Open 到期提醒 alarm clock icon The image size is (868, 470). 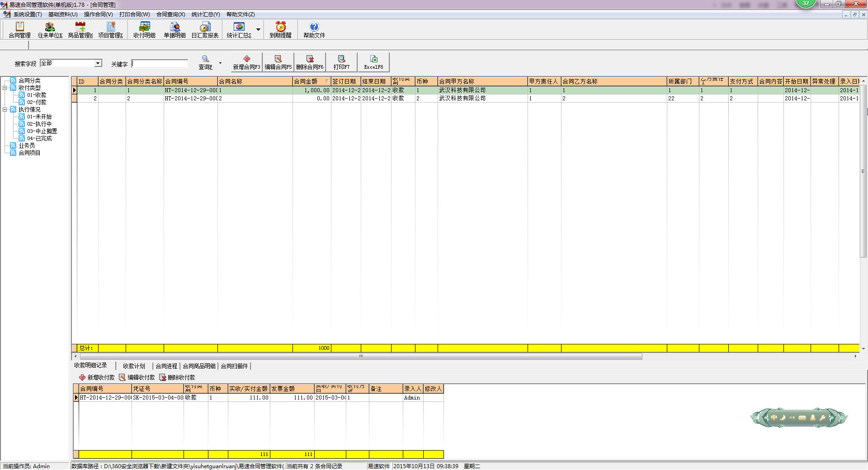281,30
